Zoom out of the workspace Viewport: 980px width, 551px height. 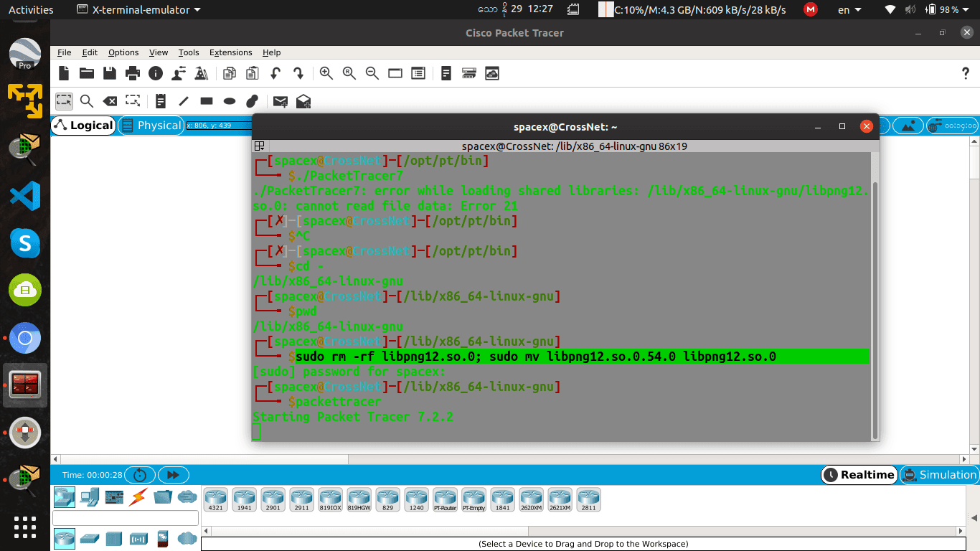[x=372, y=73]
